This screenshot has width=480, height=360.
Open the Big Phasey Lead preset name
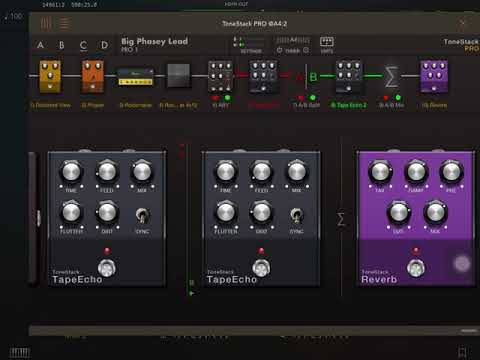coord(154,41)
